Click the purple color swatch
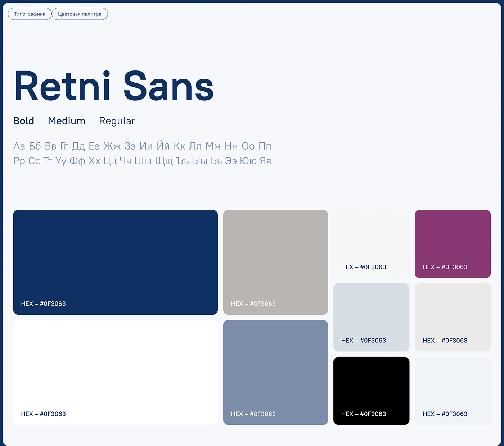Screen dimensions: 504x446 [x=453, y=244]
